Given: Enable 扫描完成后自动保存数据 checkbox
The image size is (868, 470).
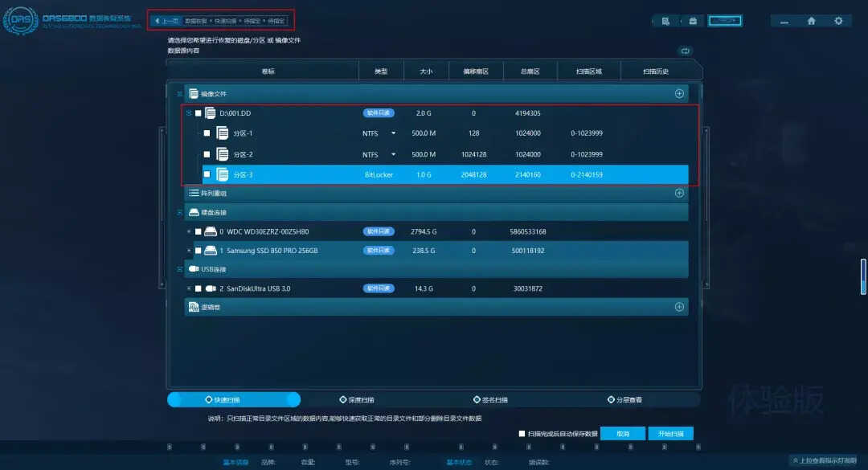Looking at the screenshot, I should 522,434.
